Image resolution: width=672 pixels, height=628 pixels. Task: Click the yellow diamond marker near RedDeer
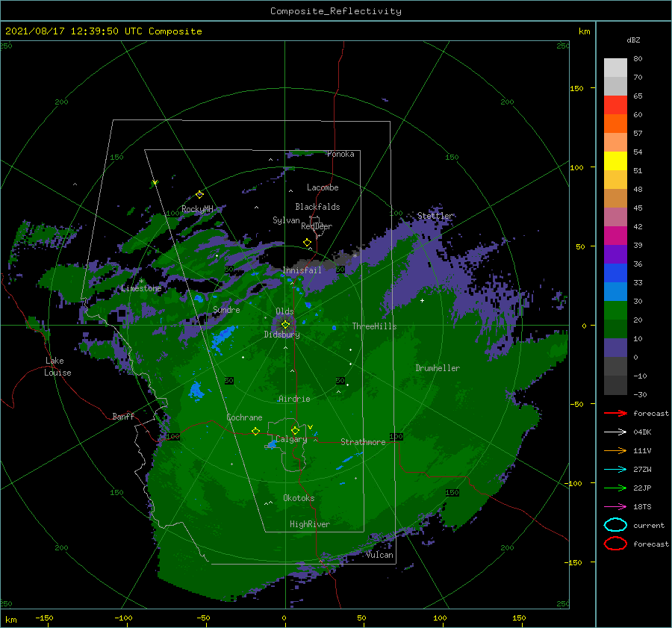[x=308, y=243]
